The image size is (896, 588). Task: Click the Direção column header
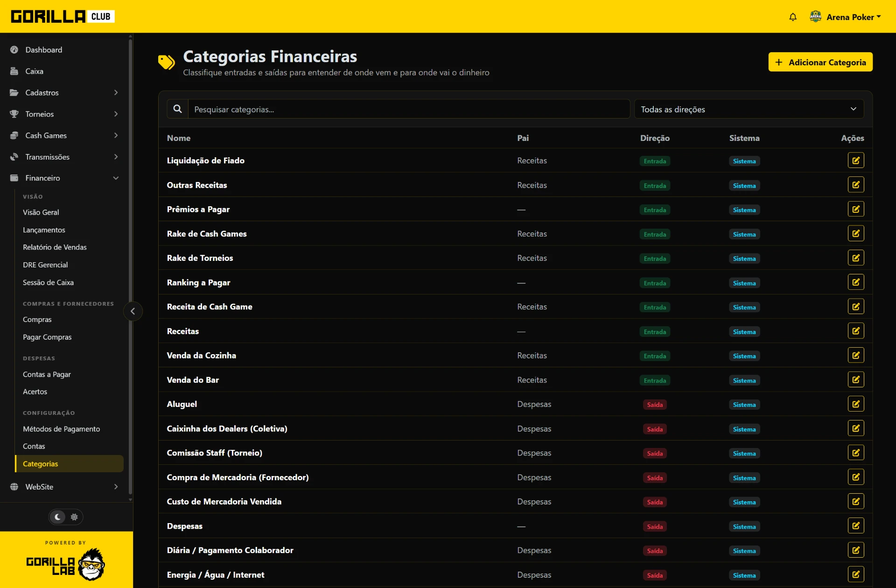(655, 138)
